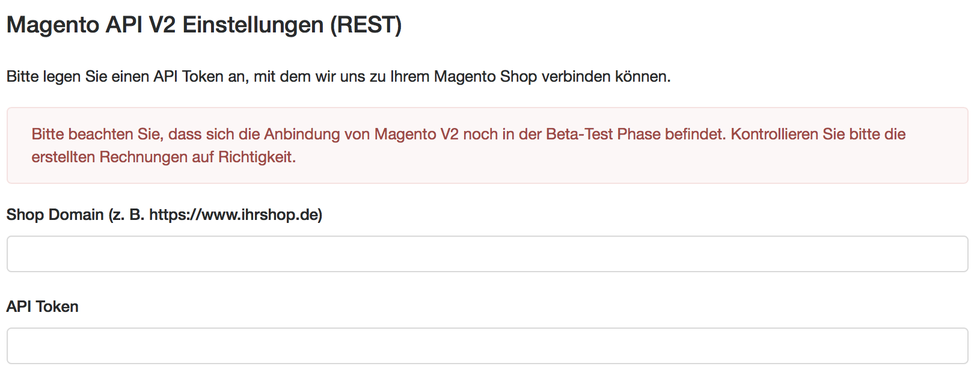
Task: Click "Magento V2" in the red warning
Action: pyautogui.click(x=416, y=134)
